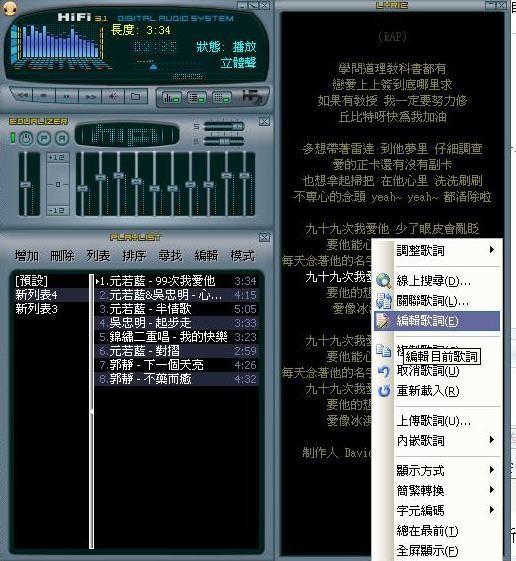Choose 取消歌詞(U) from context menu
The width and height of the screenshot is (516, 561).
click(x=437, y=371)
